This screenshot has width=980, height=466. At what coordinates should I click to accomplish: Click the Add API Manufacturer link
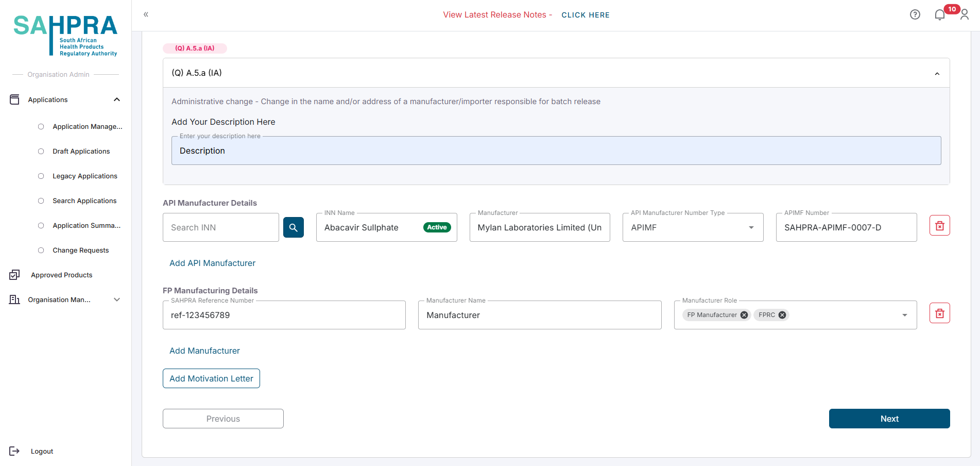(212, 263)
